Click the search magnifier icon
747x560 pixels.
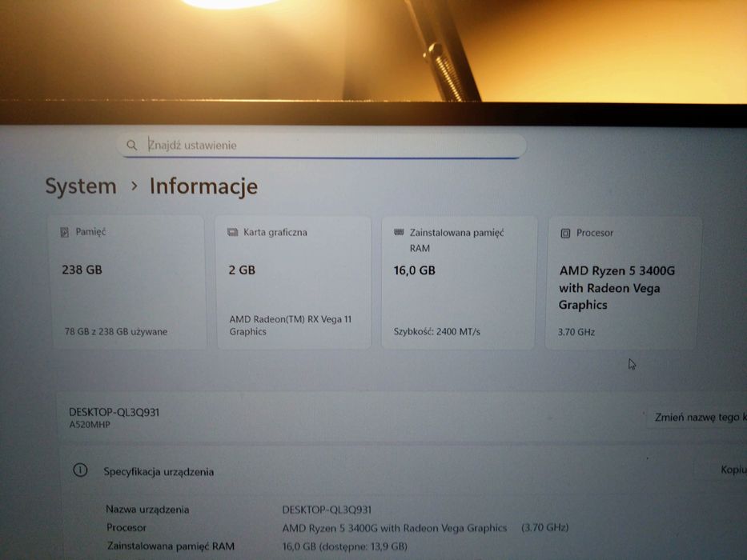[132, 145]
